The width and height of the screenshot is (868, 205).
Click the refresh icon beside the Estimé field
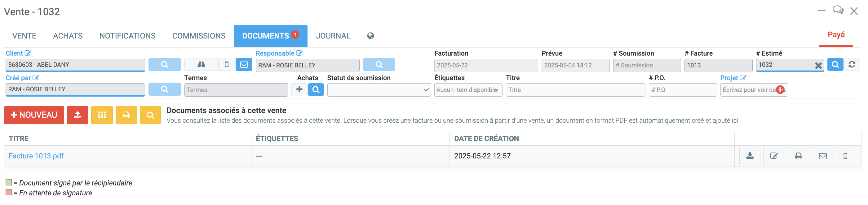pos(852,65)
